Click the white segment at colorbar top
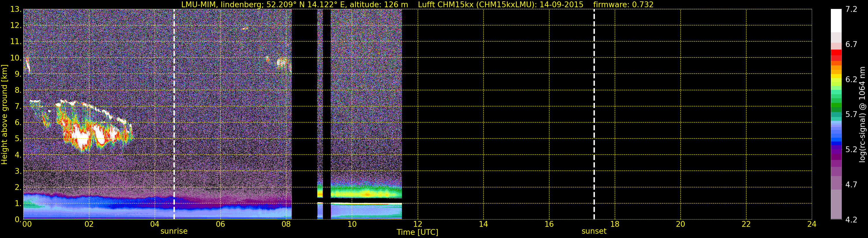Viewport: 868px width, 238px height. point(836,20)
